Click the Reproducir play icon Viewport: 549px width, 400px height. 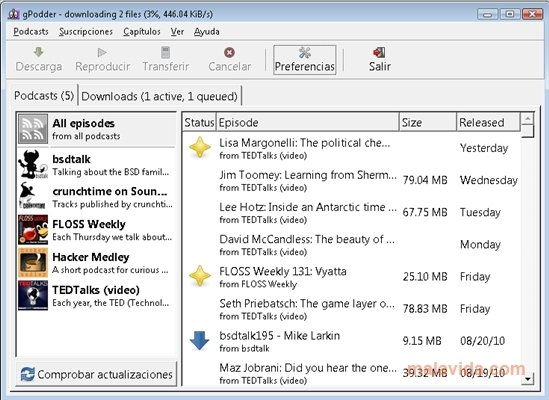(102, 53)
